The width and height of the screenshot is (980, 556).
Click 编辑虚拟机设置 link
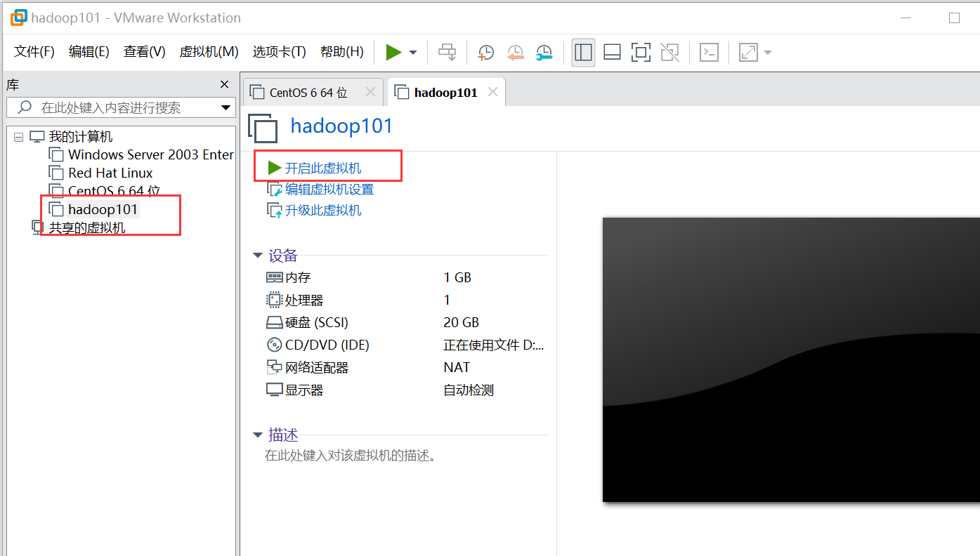pyautogui.click(x=329, y=190)
